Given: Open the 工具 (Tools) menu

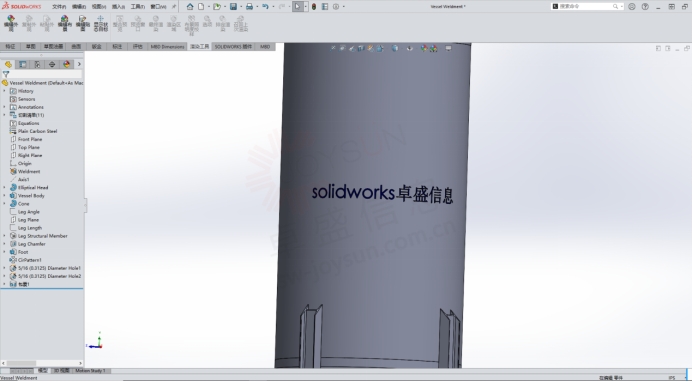Looking at the screenshot, I should [x=138, y=7].
